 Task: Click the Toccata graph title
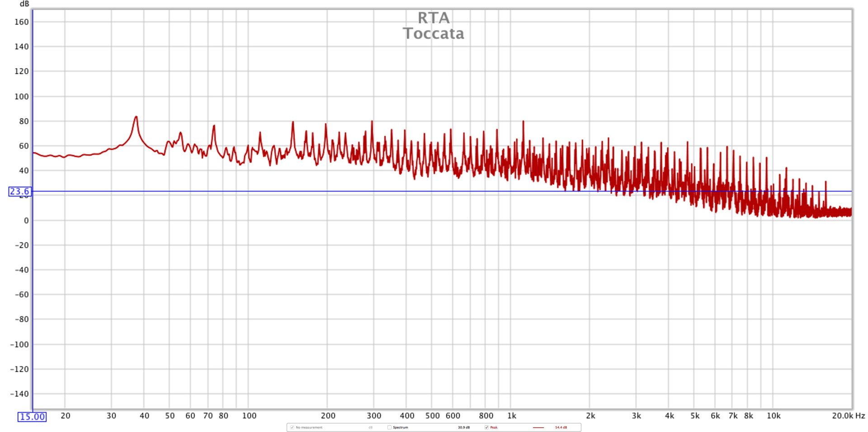pos(434,33)
